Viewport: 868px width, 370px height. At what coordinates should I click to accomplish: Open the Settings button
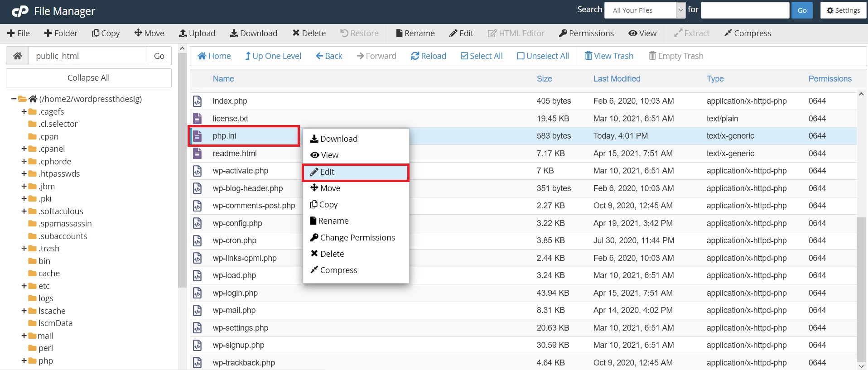[x=843, y=10]
